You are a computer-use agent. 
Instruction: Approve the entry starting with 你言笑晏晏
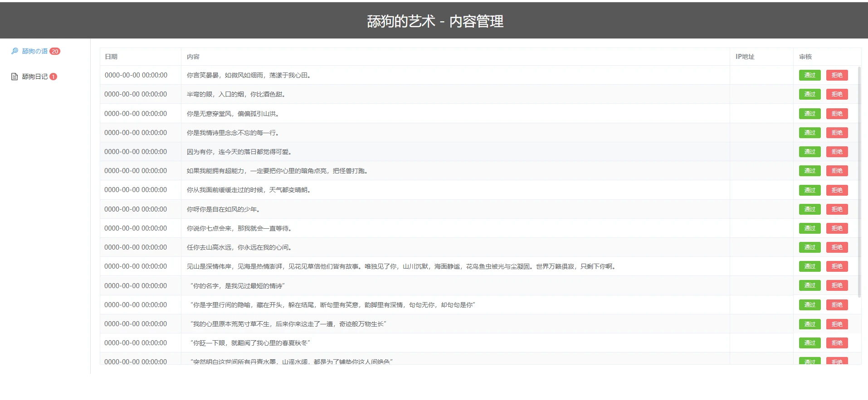(809, 75)
